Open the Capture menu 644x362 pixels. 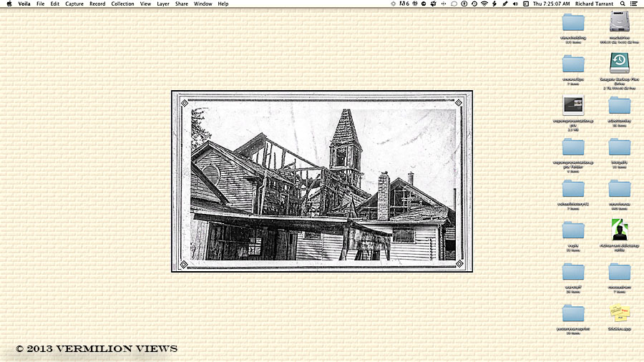74,4
